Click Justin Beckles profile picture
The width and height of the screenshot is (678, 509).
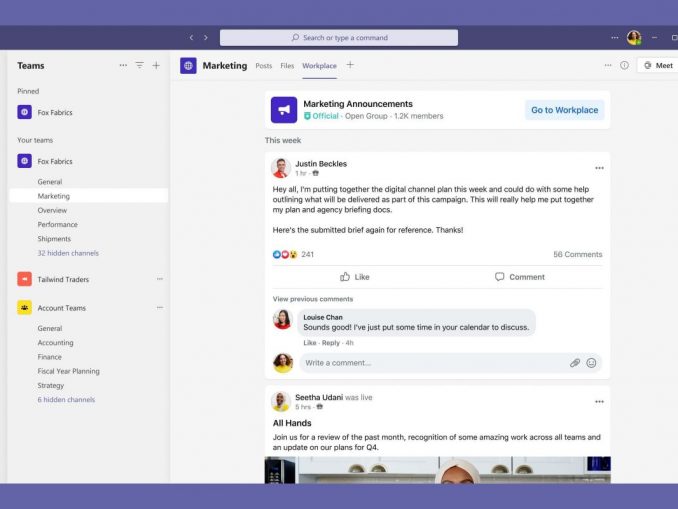click(281, 168)
